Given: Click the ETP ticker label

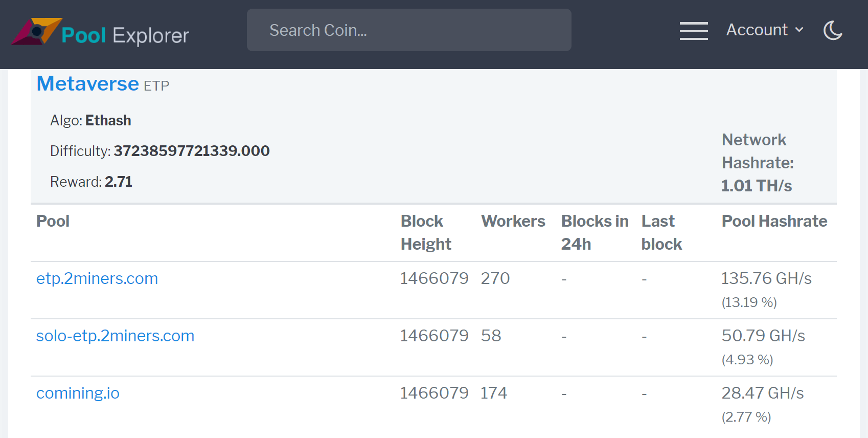Looking at the screenshot, I should (x=156, y=86).
